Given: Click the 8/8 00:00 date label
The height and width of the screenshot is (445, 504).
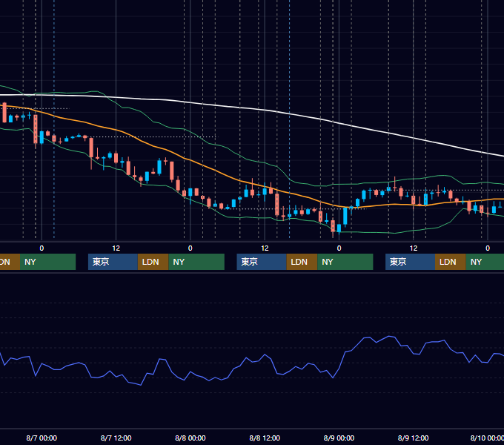Looking at the screenshot, I should coord(190,438).
